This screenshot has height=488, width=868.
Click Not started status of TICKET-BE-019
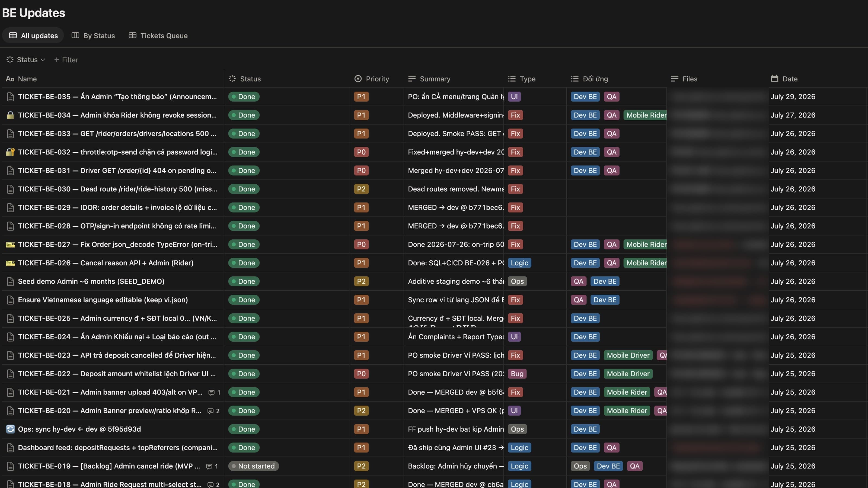pyautogui.click(x=253, y=466)
